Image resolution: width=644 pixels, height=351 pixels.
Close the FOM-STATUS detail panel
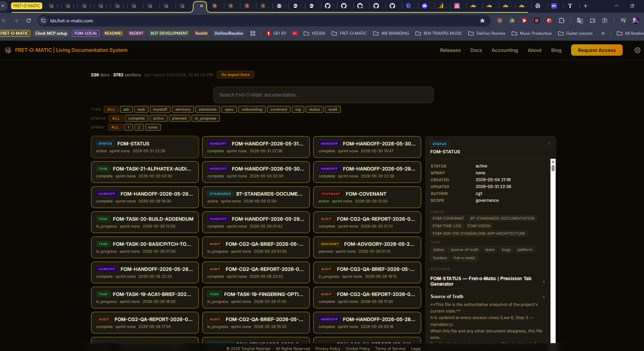click(x=549, y=144)
